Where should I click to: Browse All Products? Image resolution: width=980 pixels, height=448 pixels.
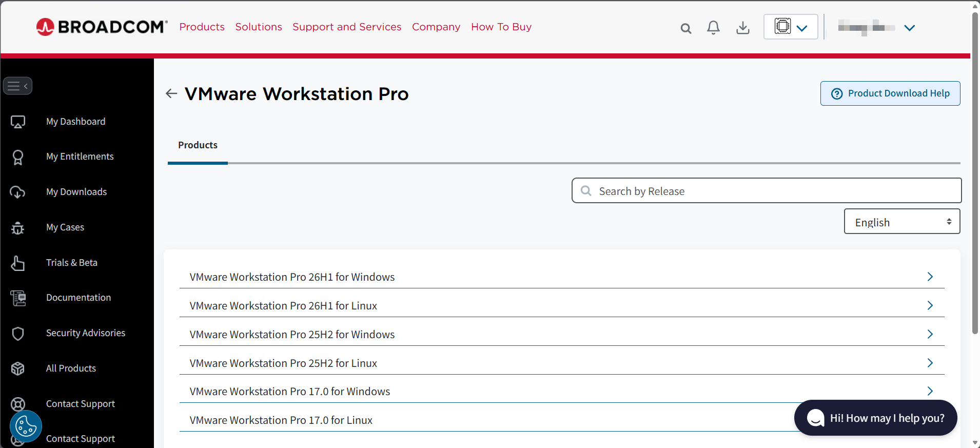(71, 368)
